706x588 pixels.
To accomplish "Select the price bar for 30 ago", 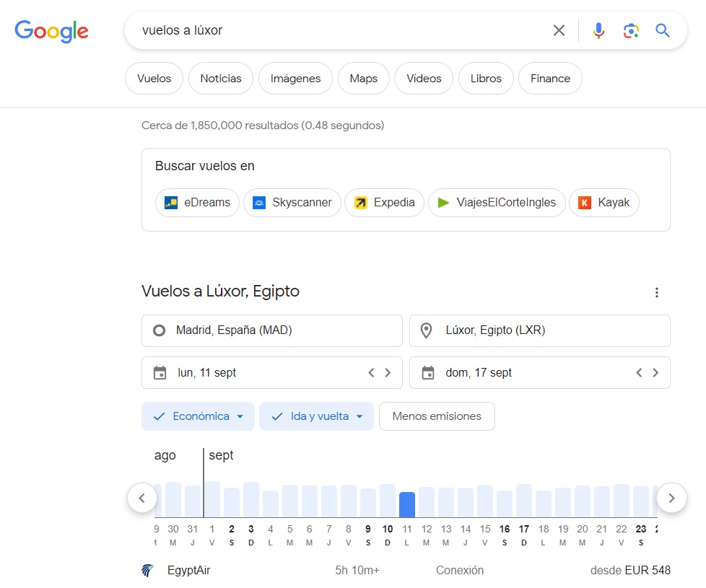I will 173,499.
